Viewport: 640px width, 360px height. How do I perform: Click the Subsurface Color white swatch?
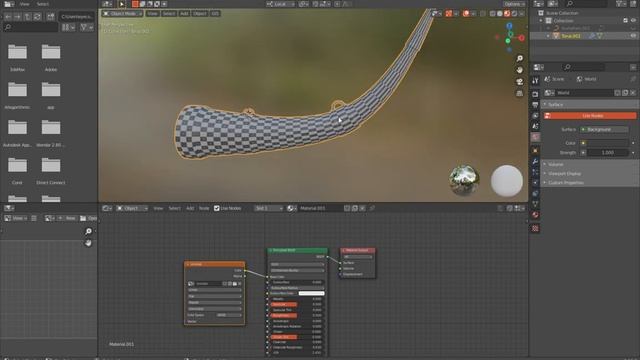pyautogui.click(x=311, y=293)
